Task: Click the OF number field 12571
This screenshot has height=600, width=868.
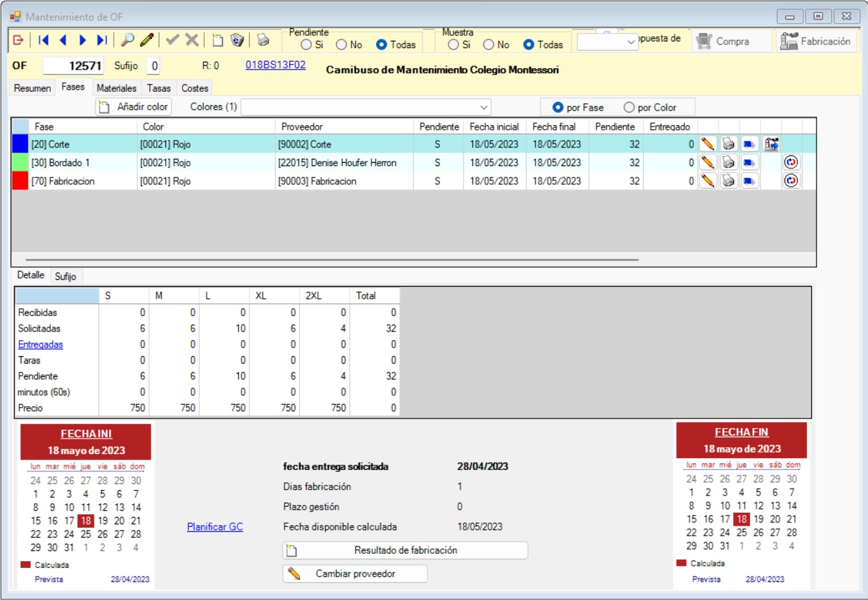Action: click(x=73, y=66)
